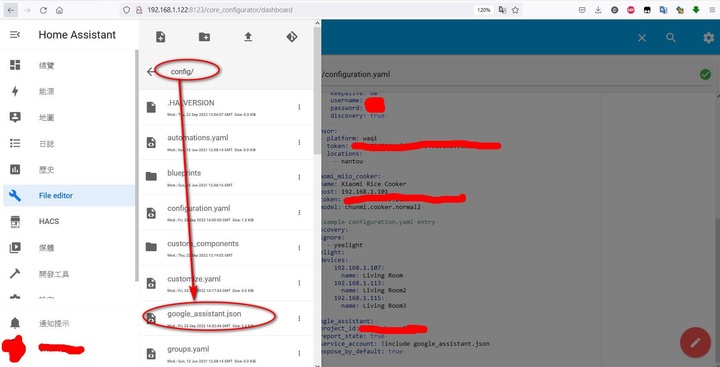Open options menu for customize.yaml
The image size is (720, 367).
click(x=299, y=283)
